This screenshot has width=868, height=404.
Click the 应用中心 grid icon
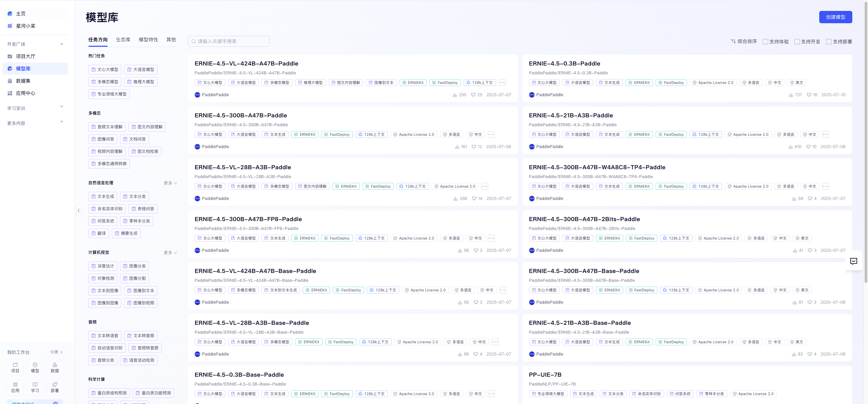10,93
